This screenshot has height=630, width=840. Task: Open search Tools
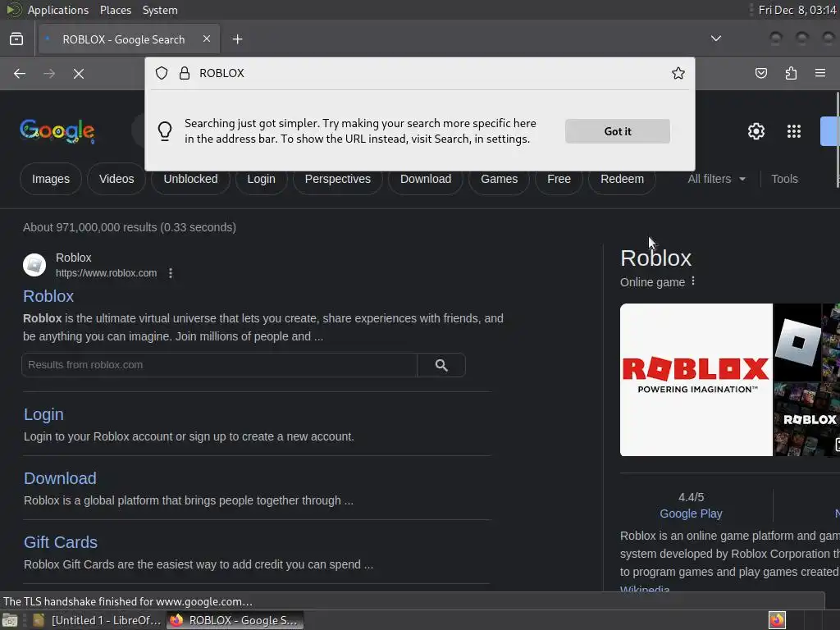click(x=785, y=179)
